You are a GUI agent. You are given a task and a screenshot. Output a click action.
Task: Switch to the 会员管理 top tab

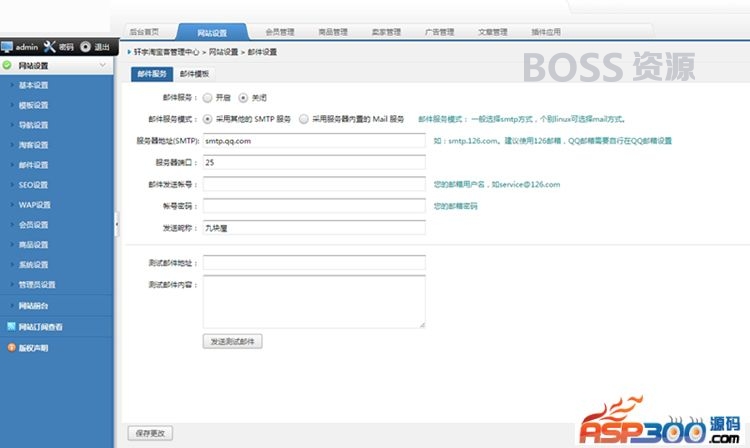(x=280, y=32)
